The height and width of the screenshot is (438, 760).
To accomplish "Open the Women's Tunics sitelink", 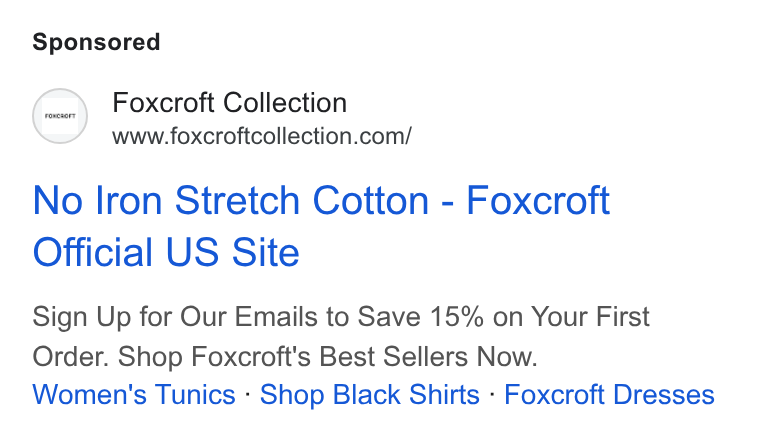I will pyautogui.click(x=134, y=394).
